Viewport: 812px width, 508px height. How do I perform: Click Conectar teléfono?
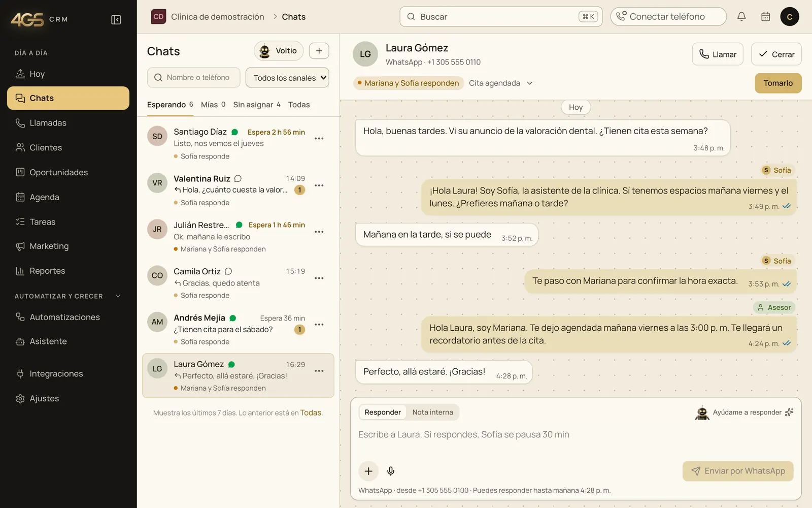coord(668,17)
